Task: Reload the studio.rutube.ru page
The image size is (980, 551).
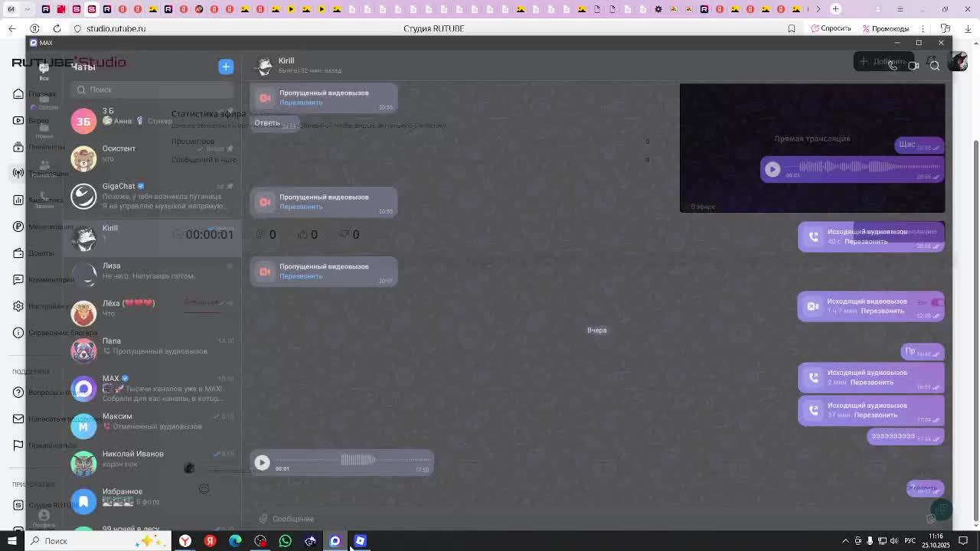Action: (57, 28)
